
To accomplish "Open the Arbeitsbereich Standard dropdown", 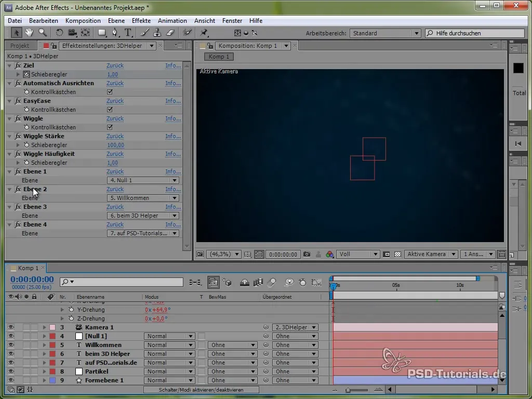I will pyautogui.click(x=385, y=33).
